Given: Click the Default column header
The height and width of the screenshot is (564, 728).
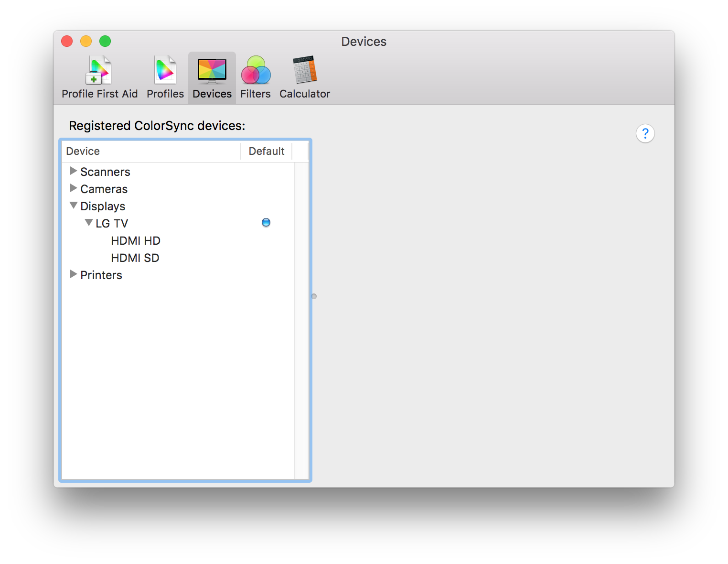Looking at the screenshot, I should [267, 151].
